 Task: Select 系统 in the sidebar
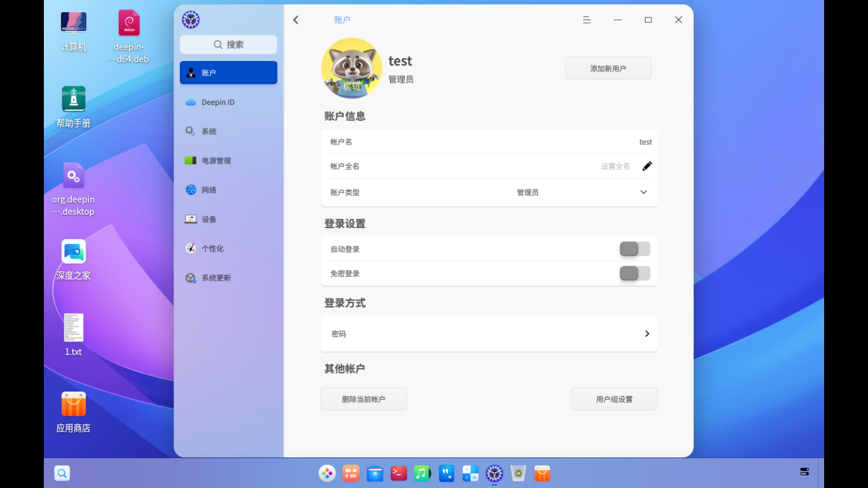tap(228, 131)
